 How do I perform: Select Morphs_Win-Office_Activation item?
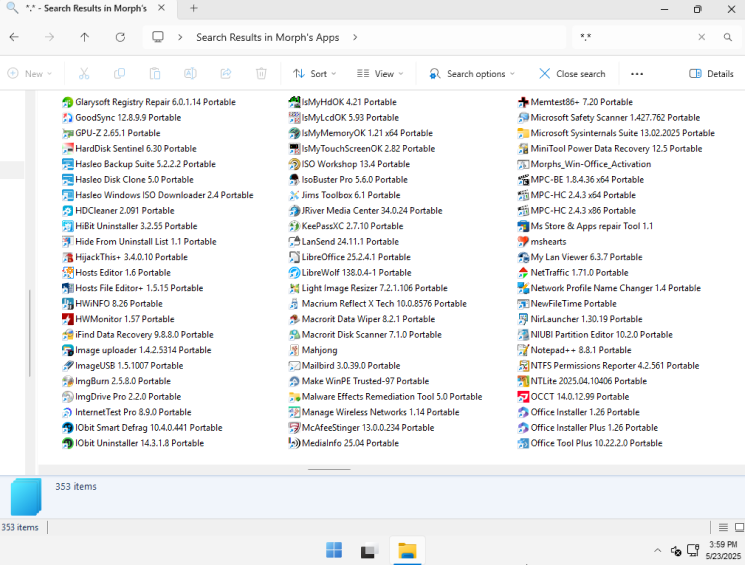tap(584, 164)
